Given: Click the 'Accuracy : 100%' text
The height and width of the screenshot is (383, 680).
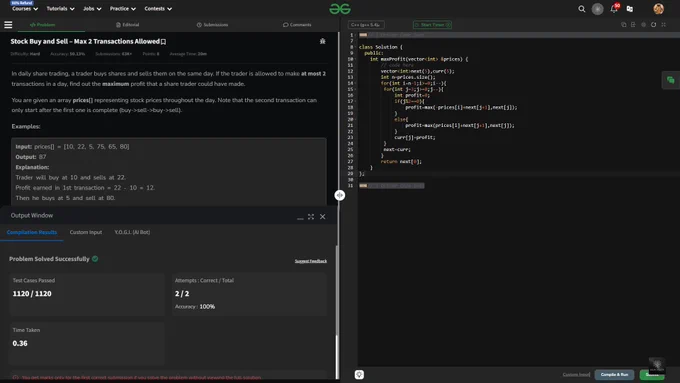Looking at the screenshot, I should [195, 307].
